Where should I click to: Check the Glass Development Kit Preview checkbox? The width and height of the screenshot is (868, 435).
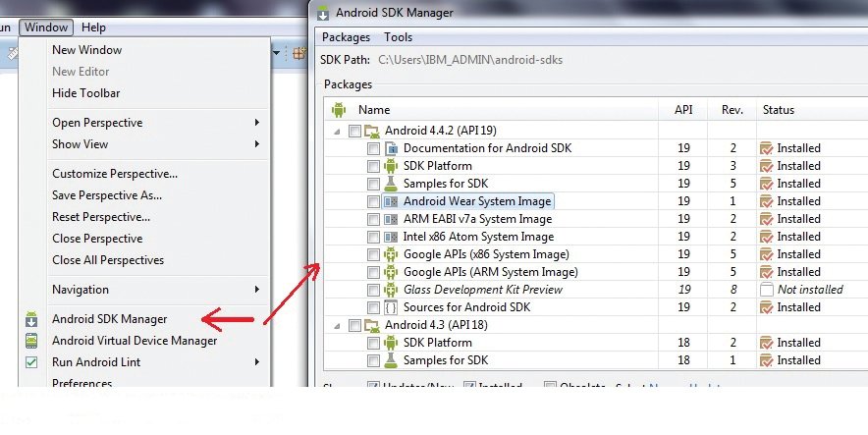(373, 290)
